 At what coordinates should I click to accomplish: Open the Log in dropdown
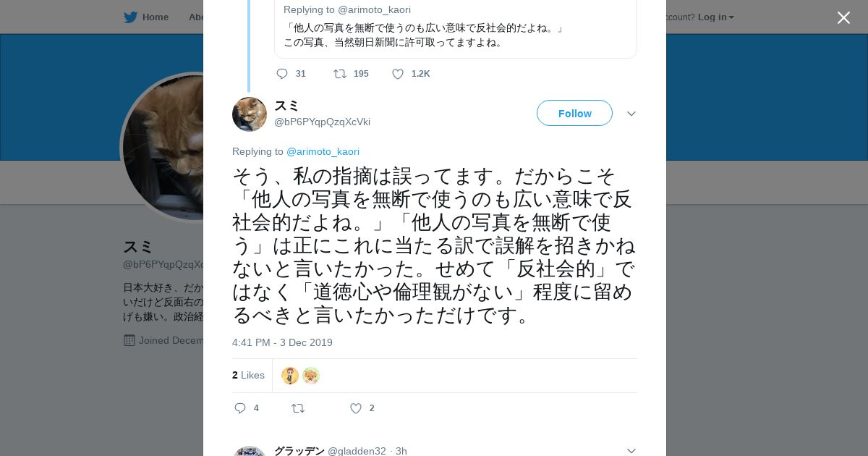click(x=715, y=17)
